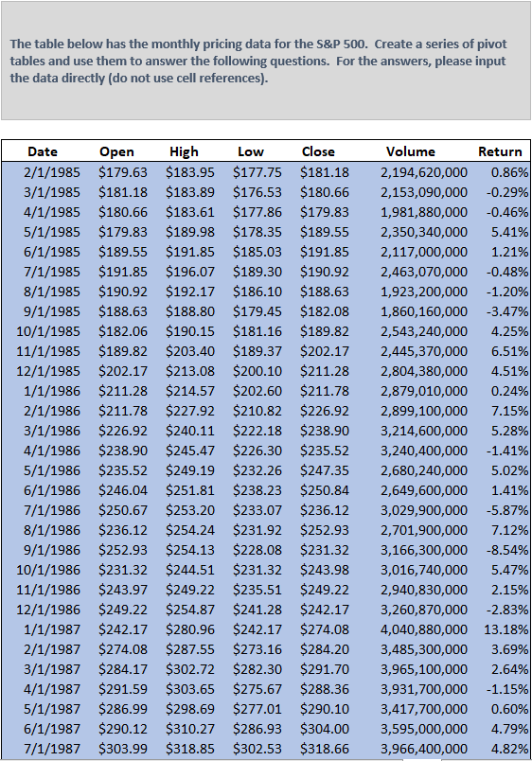
Task: Select date cell 6/1/1987
Action: [x=52, y=730]
